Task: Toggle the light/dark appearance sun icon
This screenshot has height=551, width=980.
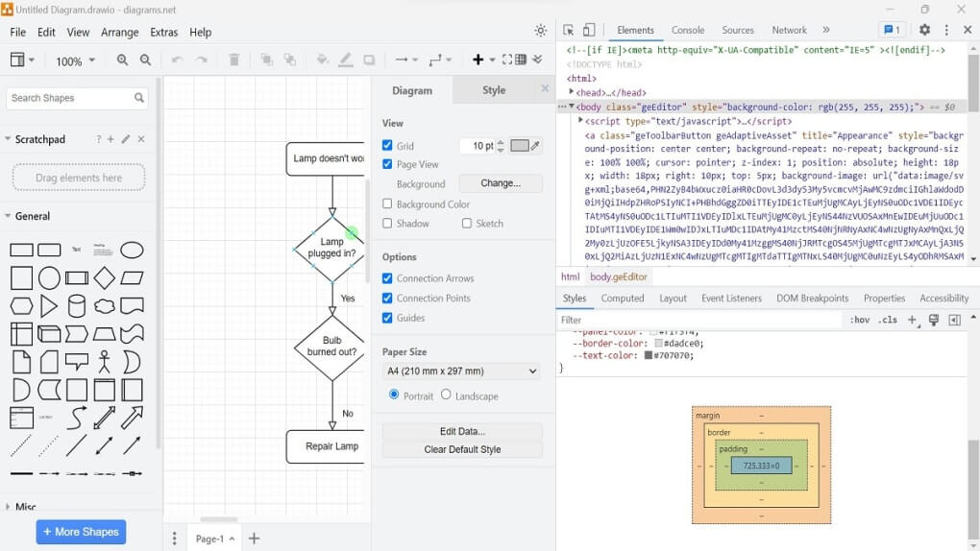Action: tap(541, 31)
